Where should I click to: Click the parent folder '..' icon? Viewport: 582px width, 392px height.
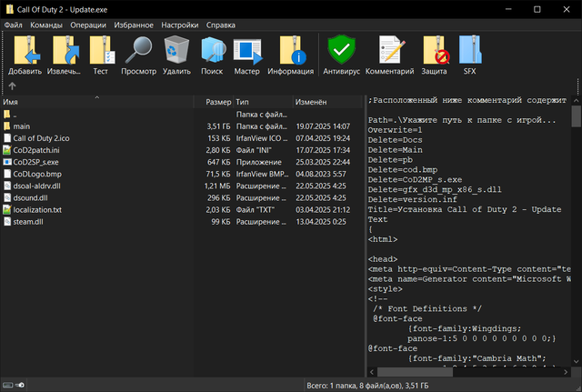7,115
